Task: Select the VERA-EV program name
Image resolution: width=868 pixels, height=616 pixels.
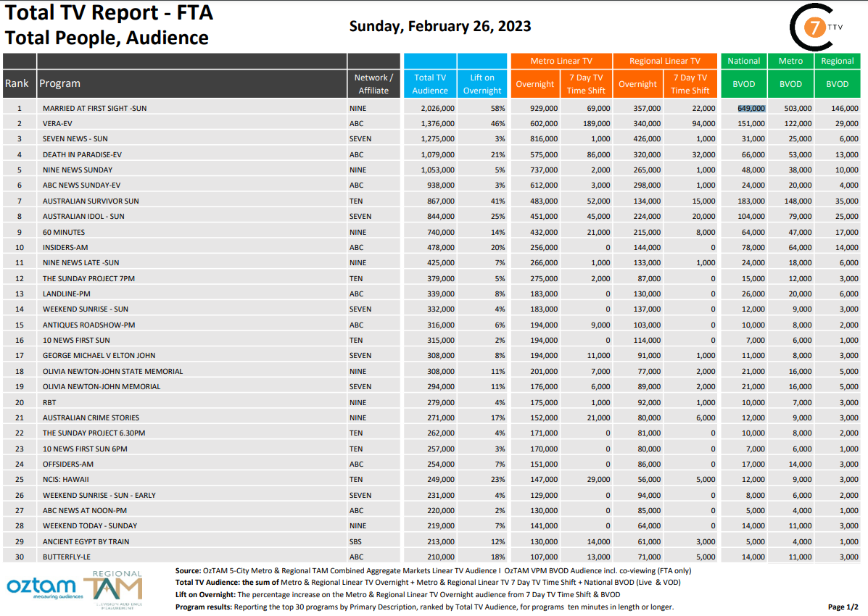Action: pos(57,124)
